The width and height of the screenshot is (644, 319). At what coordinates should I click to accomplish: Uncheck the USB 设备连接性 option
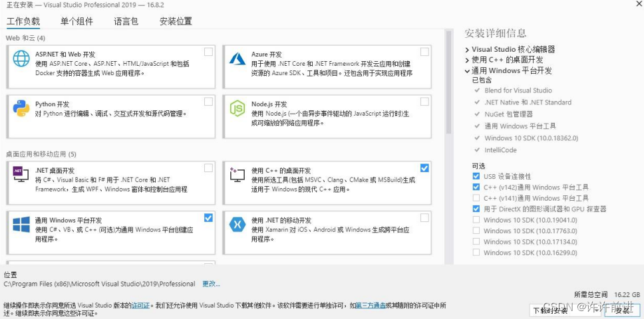[476, 176]
